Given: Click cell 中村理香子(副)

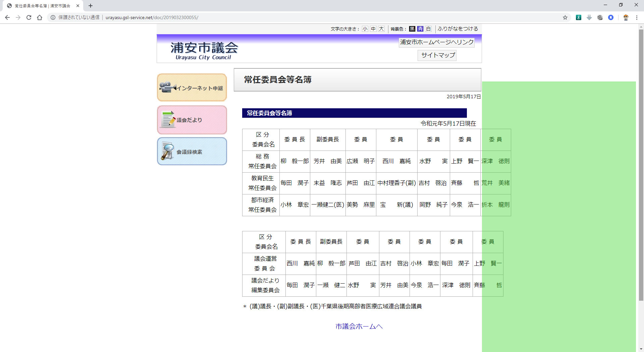Looking at the screenshot, I should point(397,183).
